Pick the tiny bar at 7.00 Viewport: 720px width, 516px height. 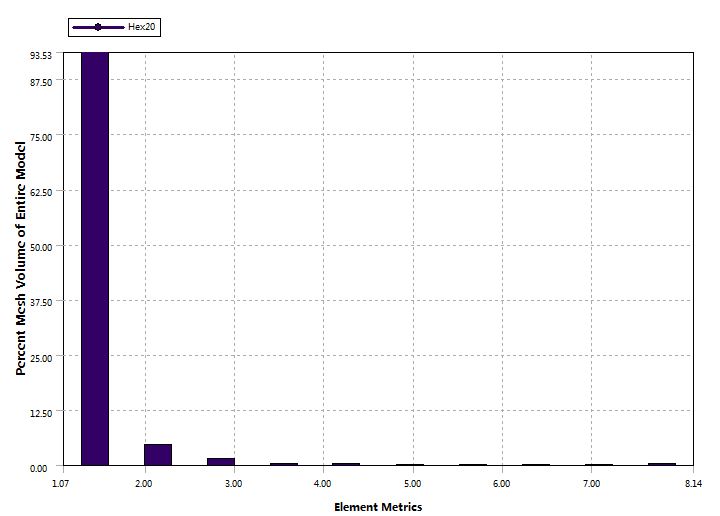599,465
